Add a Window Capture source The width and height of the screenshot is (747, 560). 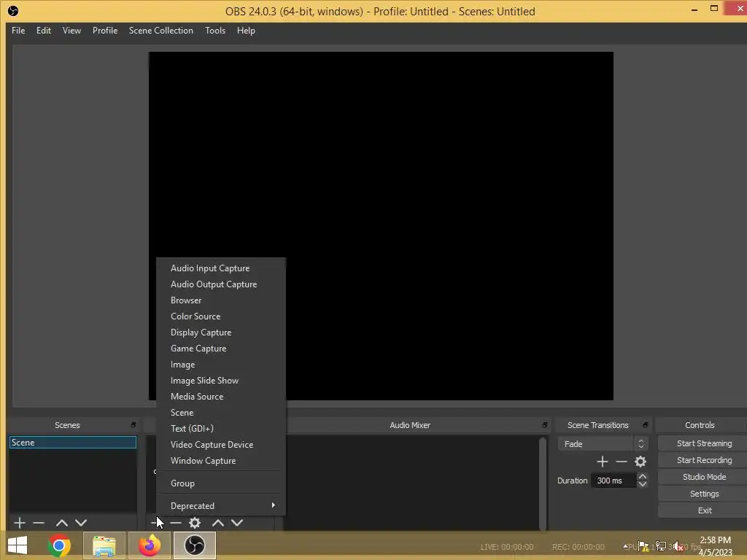221,461
